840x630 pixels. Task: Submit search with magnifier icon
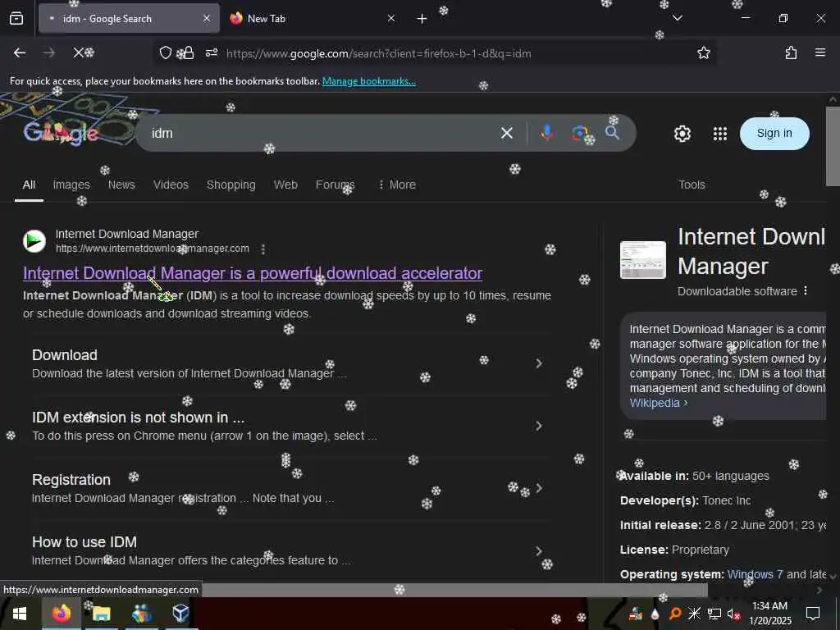click(612, 133)
